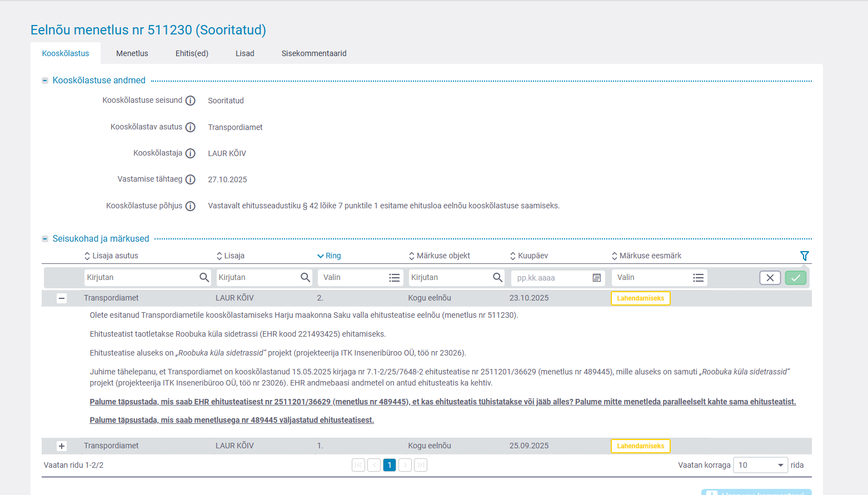This screenshot has height=495, width=868.
Task: Collapse the Seisukohad ja märkused section
Action: (x=45, y=239)
